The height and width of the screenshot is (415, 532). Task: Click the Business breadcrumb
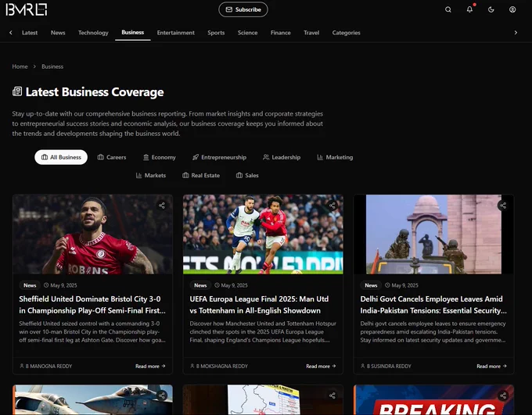click(x=52, y=66)
